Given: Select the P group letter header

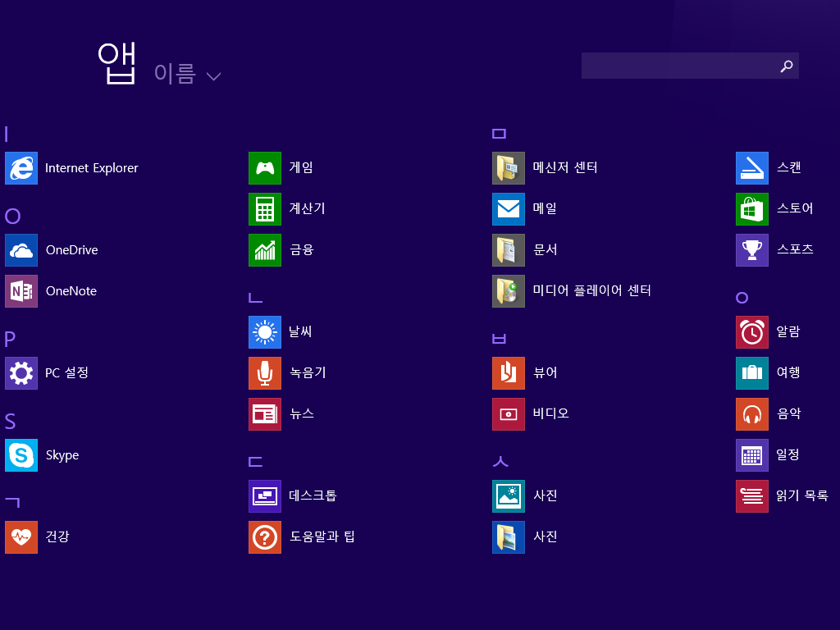Looking at the screenshot, I should tap(10, 339).
